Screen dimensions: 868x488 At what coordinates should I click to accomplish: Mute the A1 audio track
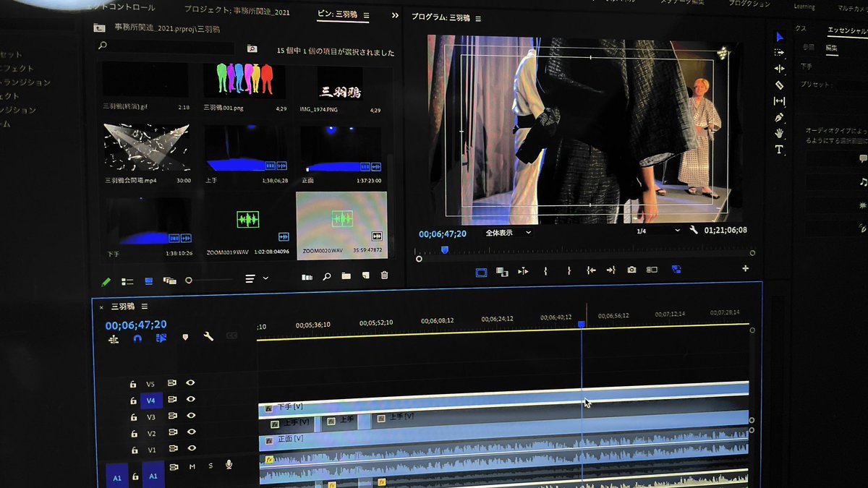click(192, 466)
